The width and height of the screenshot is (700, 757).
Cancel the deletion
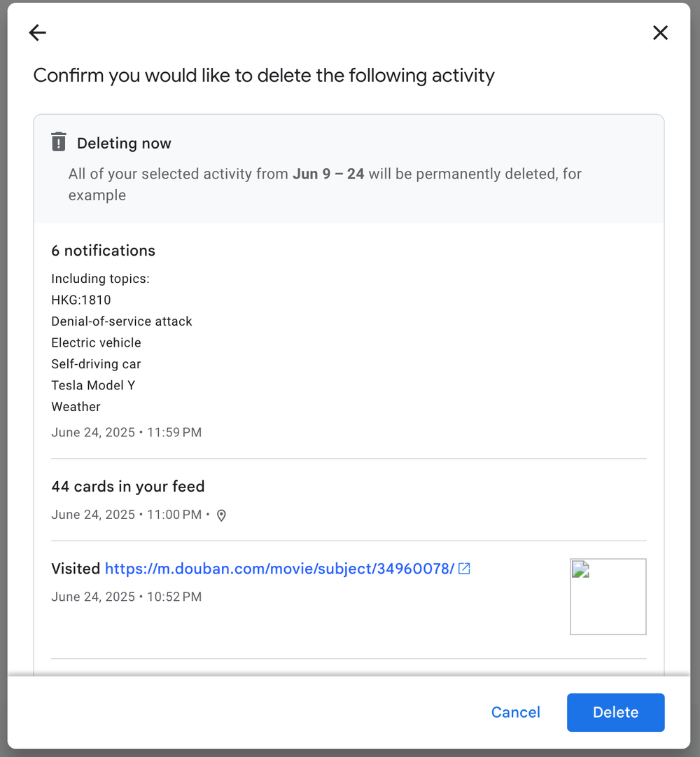point(516,712)
